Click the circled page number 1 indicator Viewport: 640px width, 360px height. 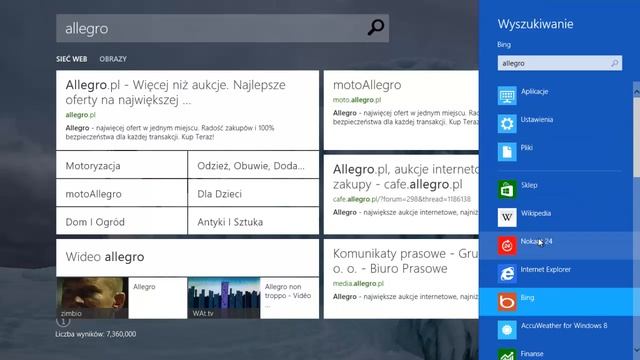(x=63, y=322)
